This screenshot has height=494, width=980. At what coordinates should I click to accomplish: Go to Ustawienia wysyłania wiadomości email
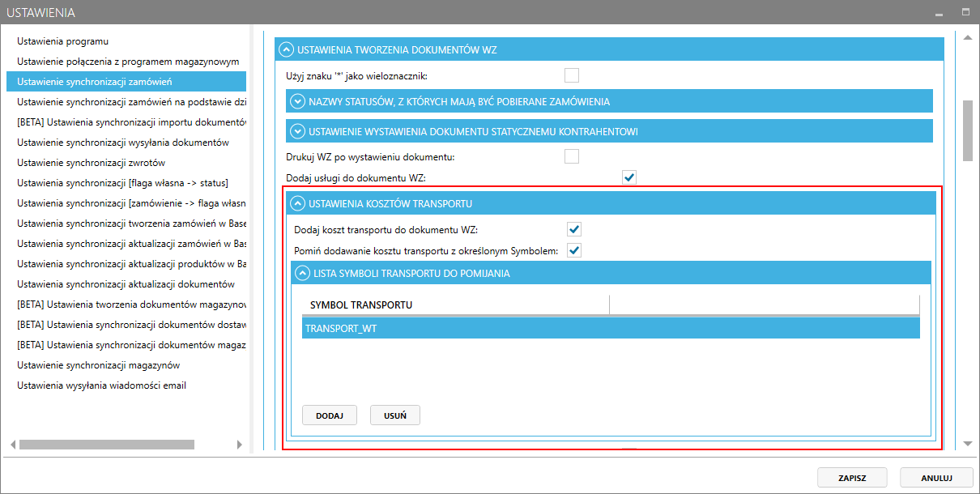(101, 385)
